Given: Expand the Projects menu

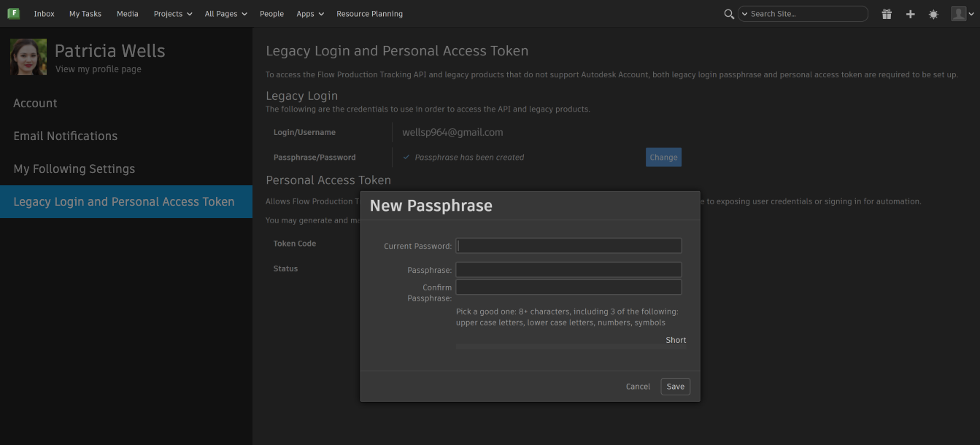Looking at the screenshot, I should (173, 14).
